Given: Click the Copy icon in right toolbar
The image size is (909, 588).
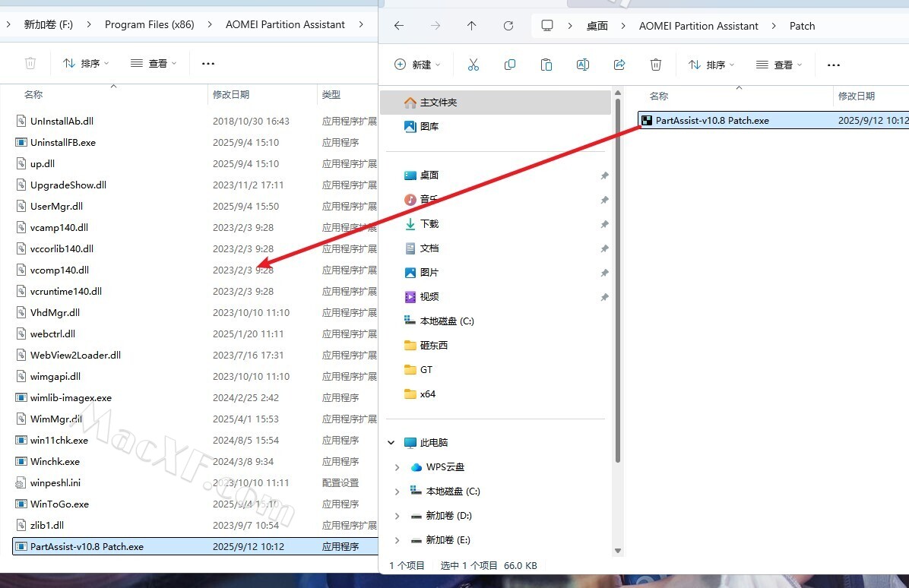Looking at the screenshot, I should [x=510, y=65].
